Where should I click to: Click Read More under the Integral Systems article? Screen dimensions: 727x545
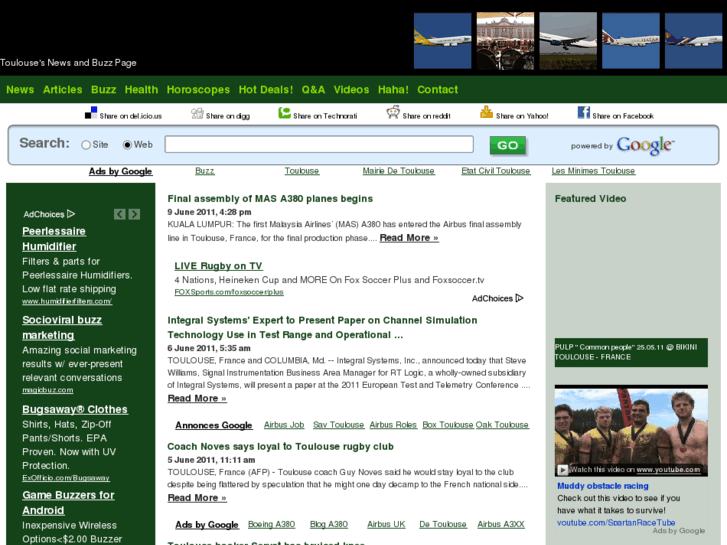(x=197, y=398)
